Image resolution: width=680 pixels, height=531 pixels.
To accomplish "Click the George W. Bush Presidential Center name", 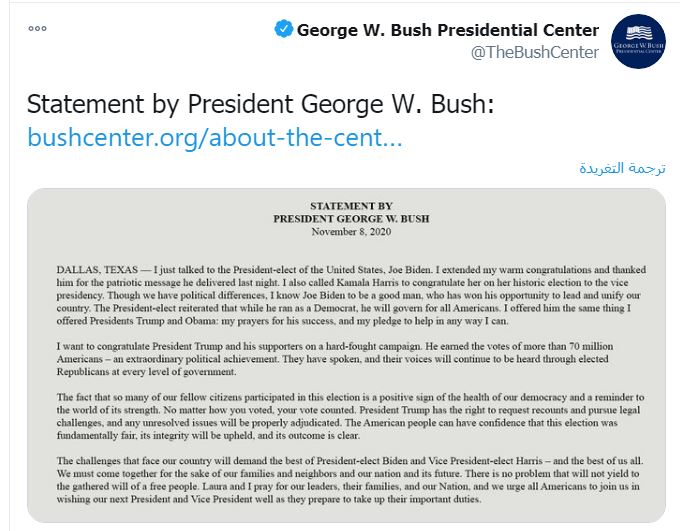I will pyautogui.click(x=448, y=29).
